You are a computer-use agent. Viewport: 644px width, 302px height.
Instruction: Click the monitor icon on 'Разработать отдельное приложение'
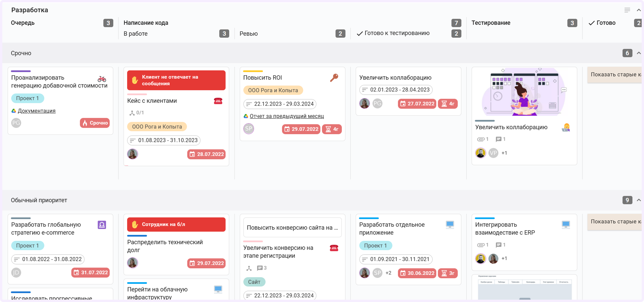coord(449,224)
